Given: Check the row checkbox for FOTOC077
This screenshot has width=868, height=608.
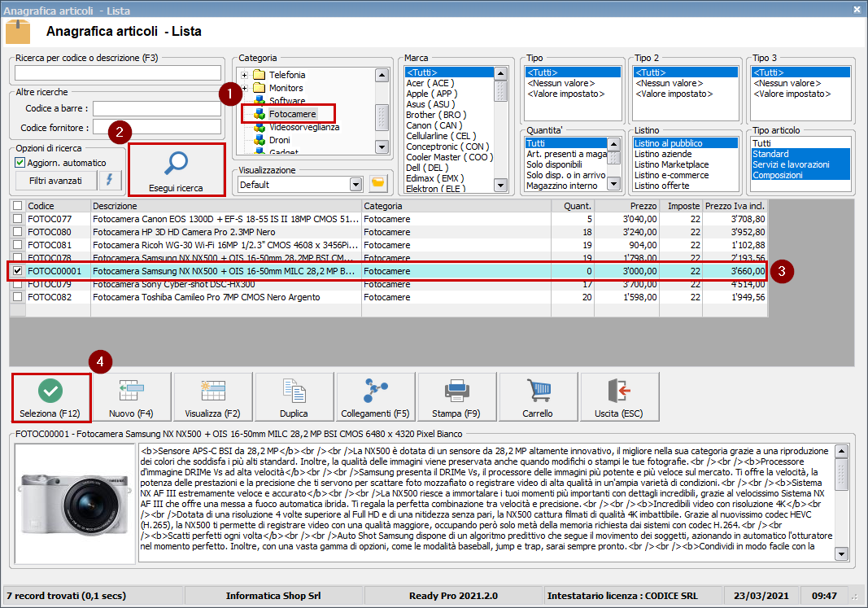Looking at the screenshot, I should [18, 219].
